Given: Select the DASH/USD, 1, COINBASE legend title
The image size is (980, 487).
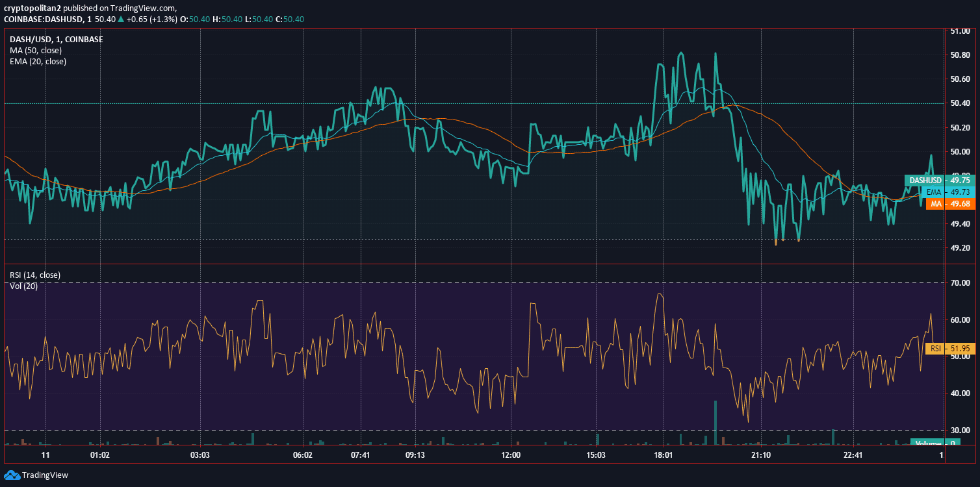Looking at the screenshot, I should click(x=56, y=40).
